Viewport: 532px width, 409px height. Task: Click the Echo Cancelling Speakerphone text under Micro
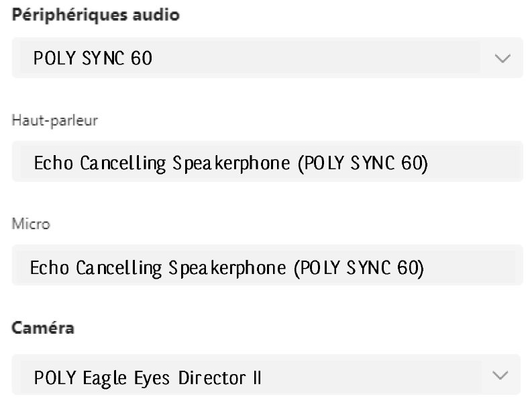[154, 269]
